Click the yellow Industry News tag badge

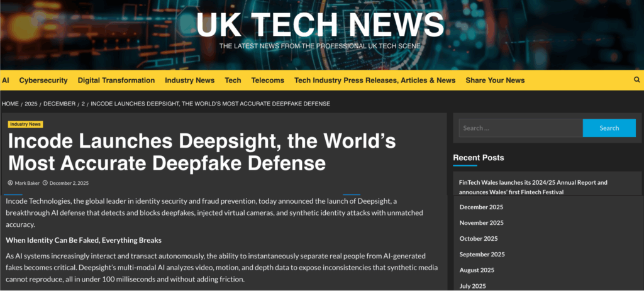25,124
